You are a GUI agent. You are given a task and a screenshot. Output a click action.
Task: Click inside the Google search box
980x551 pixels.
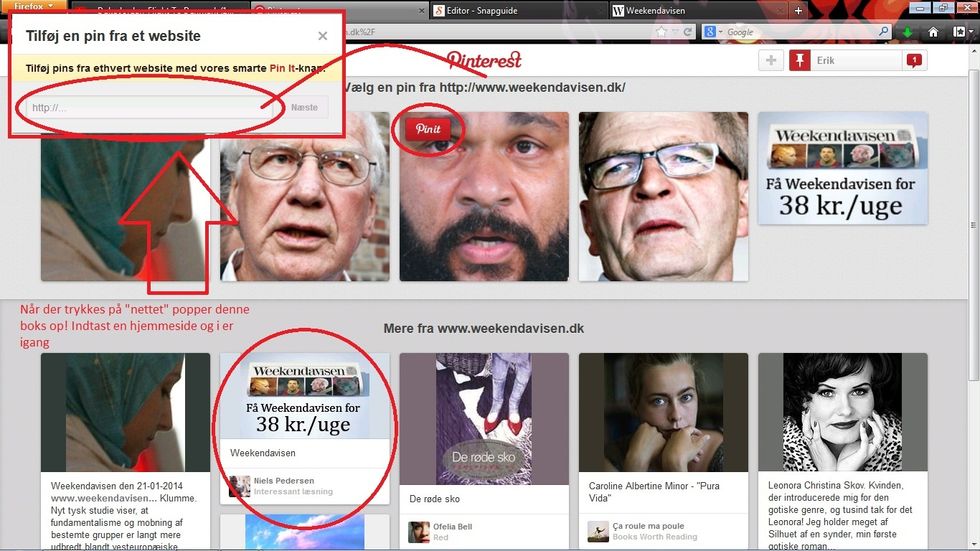click(x=800, y=32)
